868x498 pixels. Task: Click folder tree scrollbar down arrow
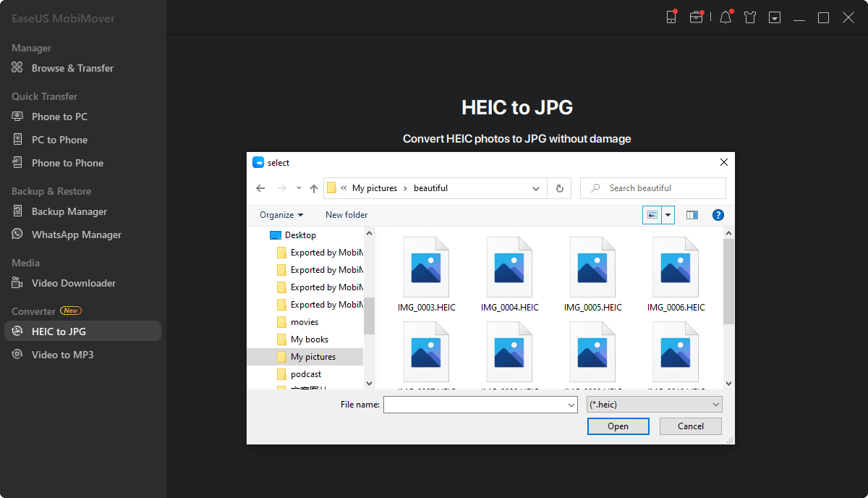(x=370, y=384)
